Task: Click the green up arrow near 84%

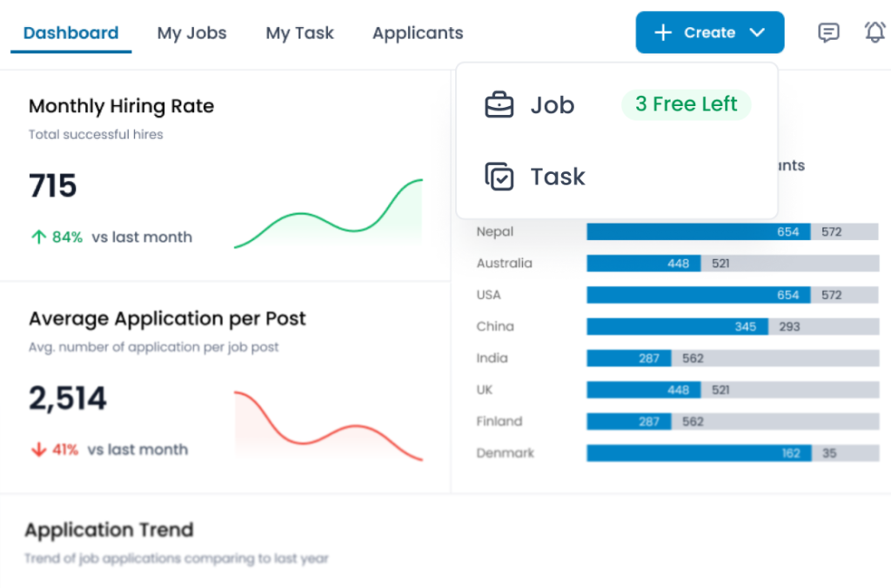Action: pyautogui.click(x=37, y=237)
